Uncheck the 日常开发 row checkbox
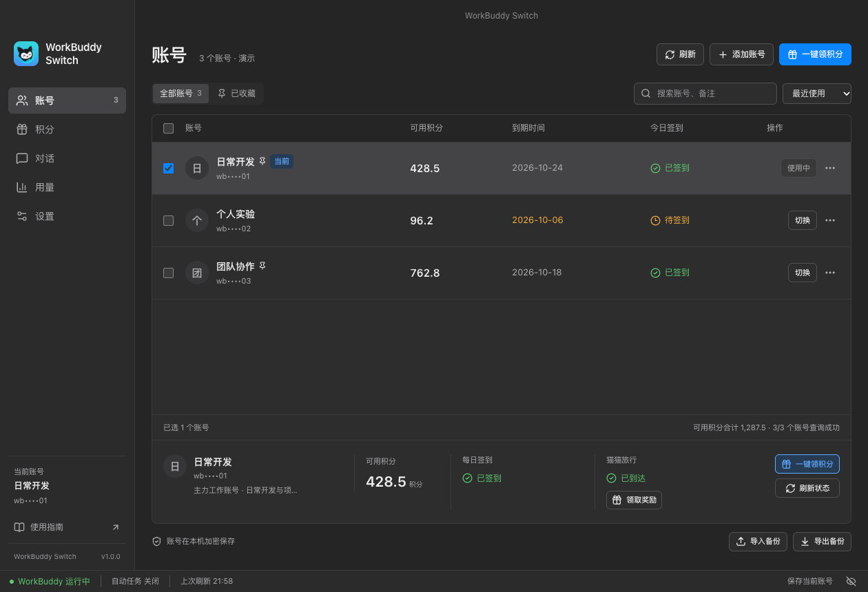This screenshot has height=592, width=868. coord(168,168)
